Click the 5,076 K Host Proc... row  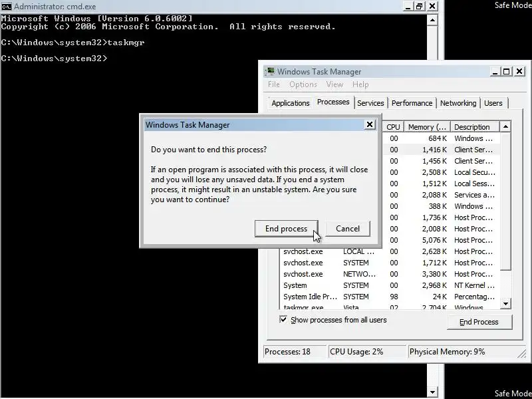click(x=441, y=240)
